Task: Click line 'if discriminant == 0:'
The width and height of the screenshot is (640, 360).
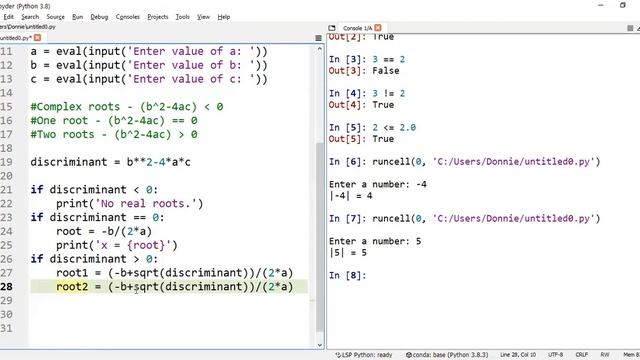Action: click(97, 218)
